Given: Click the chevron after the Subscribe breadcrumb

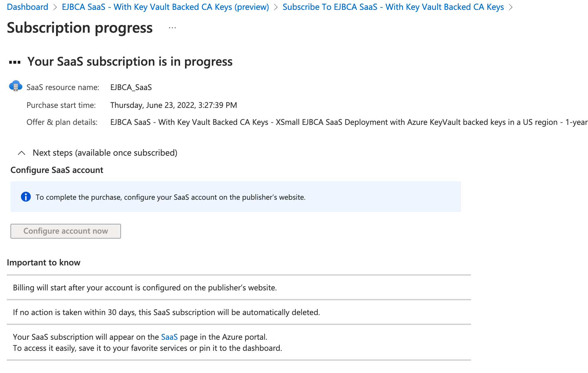Looking at the screenshot, I should (x=511, y=7).
